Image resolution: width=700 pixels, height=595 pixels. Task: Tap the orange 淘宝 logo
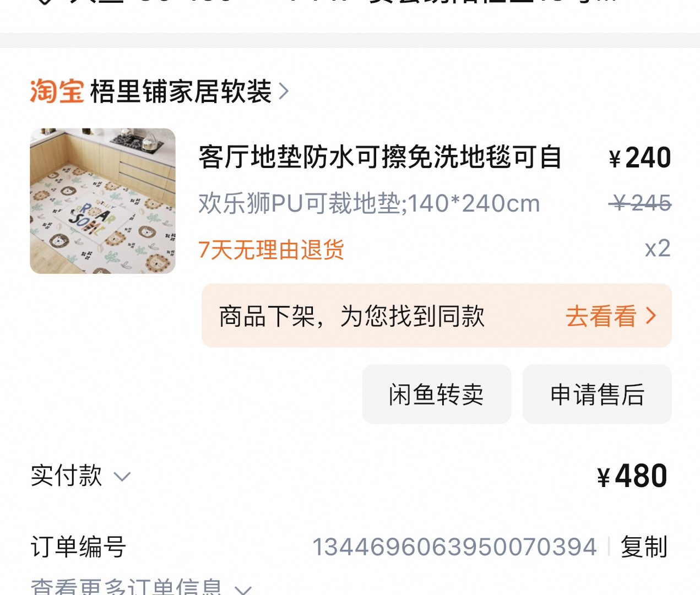click(57, 91)
